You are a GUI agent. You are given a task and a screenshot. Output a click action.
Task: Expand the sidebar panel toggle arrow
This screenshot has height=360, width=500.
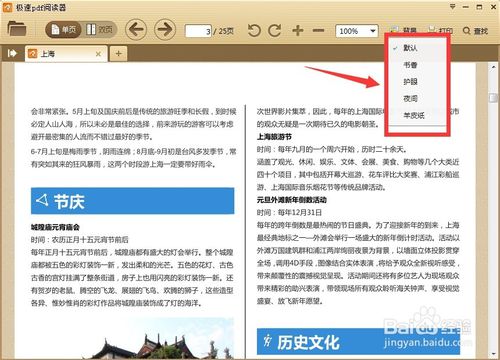(x=12, y=53)
